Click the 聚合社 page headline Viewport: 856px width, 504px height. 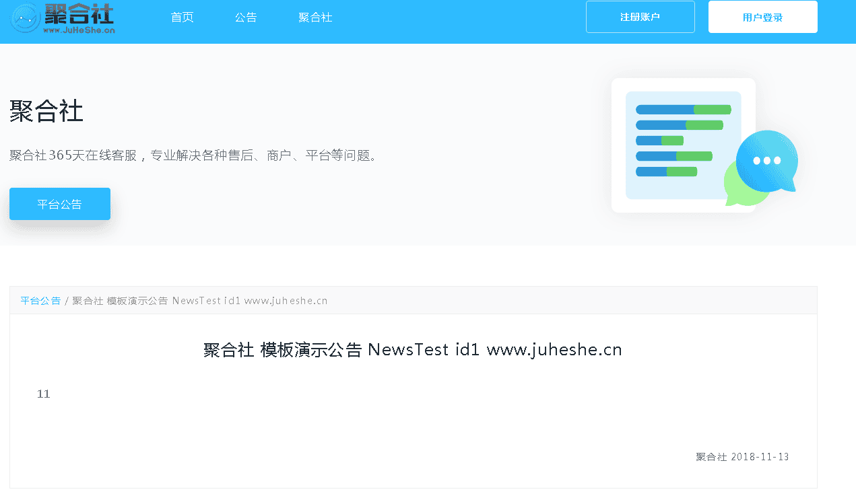(x=46, y=112)
